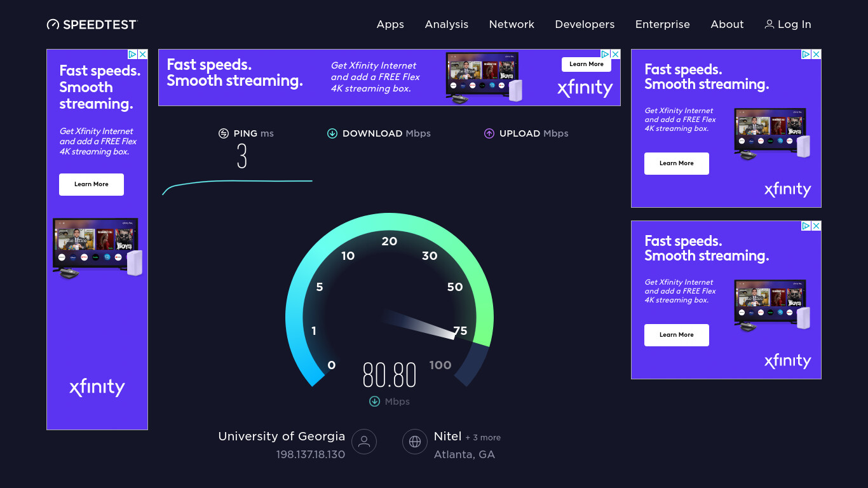Click the xfinity logo in the top banner ad
Screen dimensions: 868x488
[585, 88]
